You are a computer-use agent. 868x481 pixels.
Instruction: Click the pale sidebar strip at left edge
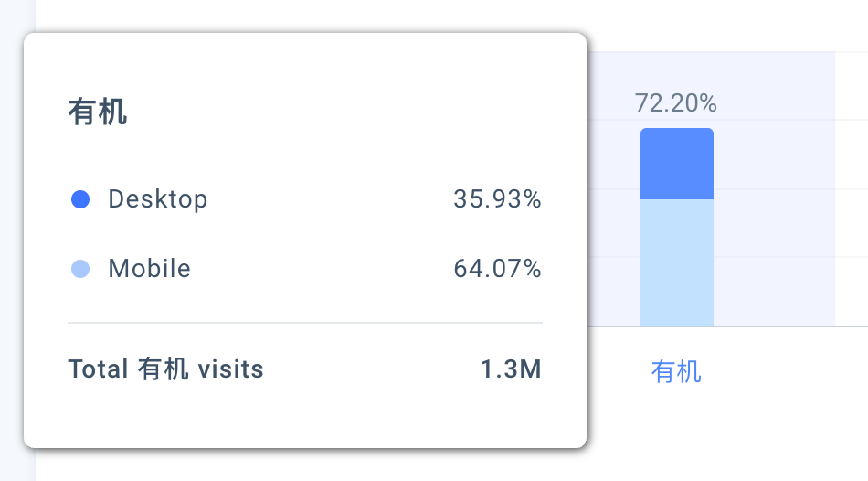11,240
